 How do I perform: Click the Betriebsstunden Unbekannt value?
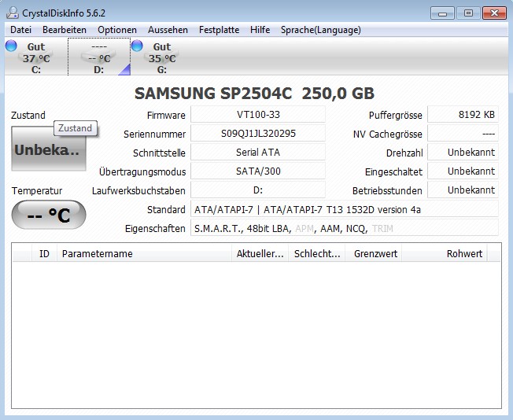(463, 190)
